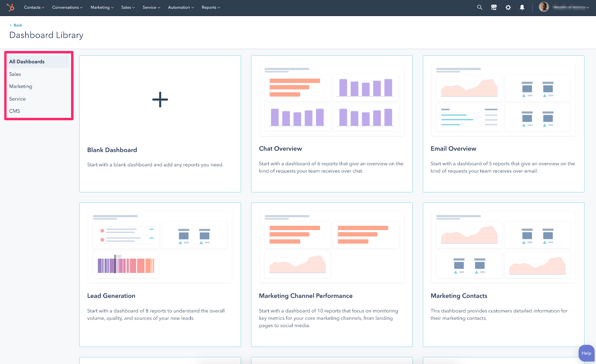The width and height of the screenshot is (596, 364).
Task: Click the HubSpot sprocket logo
Action: (10, 7)
